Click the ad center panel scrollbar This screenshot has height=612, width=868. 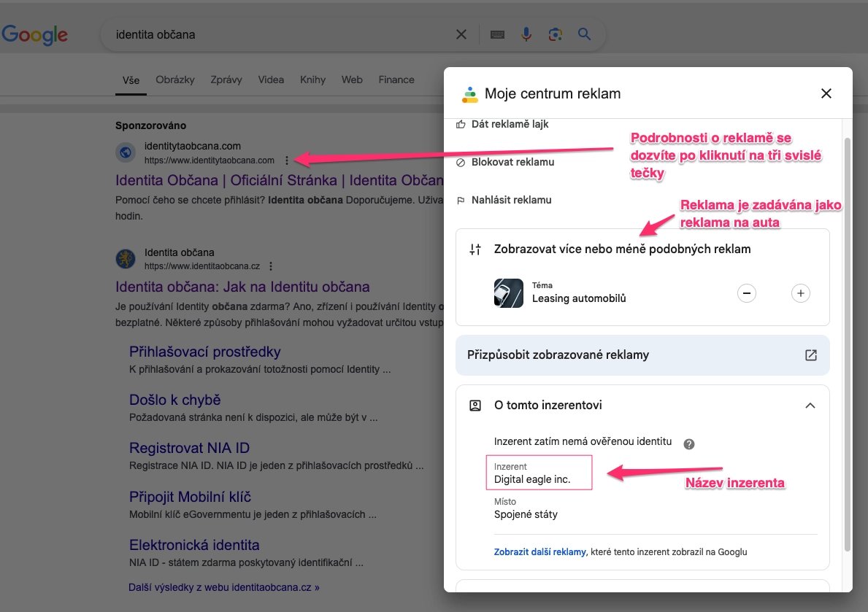click(x=847, y=343)
